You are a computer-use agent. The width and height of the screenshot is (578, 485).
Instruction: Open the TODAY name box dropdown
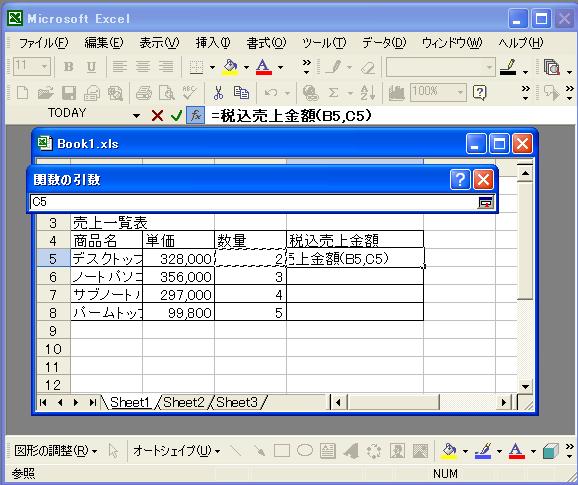pyautogui.click(x=136, y=116)
